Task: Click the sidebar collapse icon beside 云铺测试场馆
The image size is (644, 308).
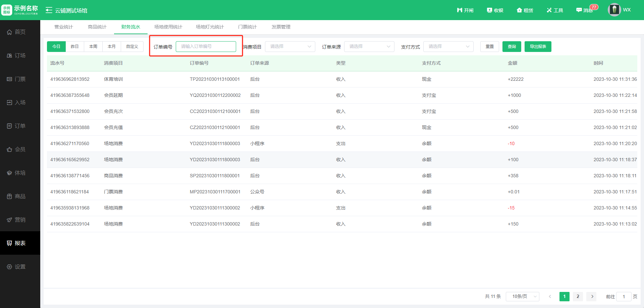Action: click(49, 10)
